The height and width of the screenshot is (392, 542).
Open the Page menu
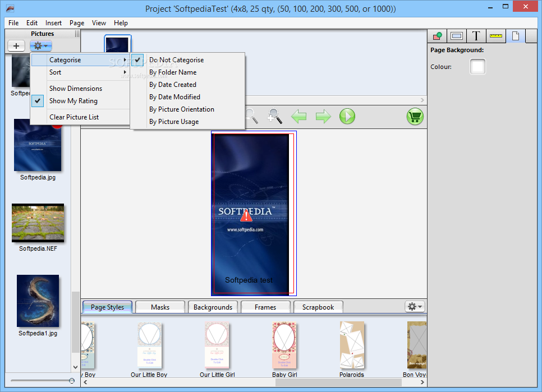[x=77, y=23]
